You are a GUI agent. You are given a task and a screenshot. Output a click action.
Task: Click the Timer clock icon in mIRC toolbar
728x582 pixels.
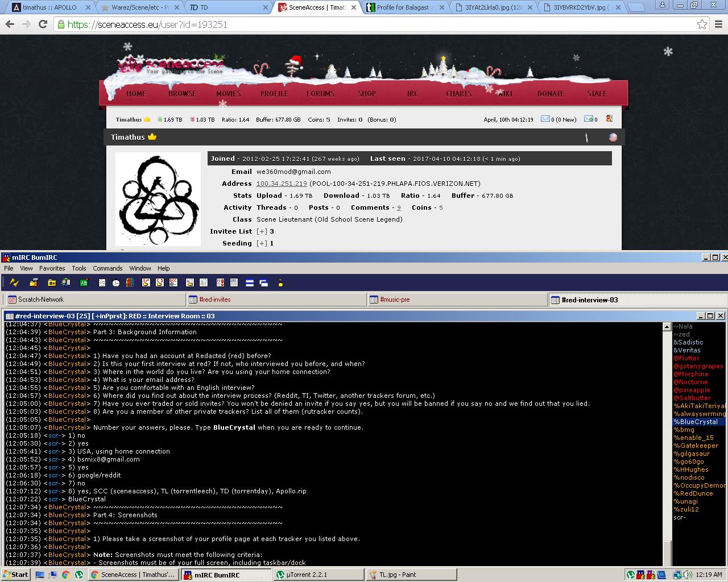coord(116,282)
